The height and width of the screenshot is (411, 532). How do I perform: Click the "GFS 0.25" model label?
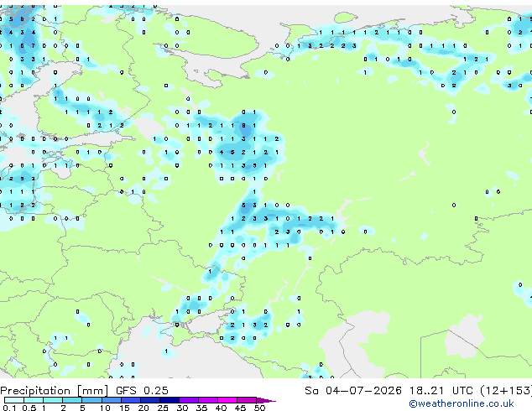click(142, 391)
